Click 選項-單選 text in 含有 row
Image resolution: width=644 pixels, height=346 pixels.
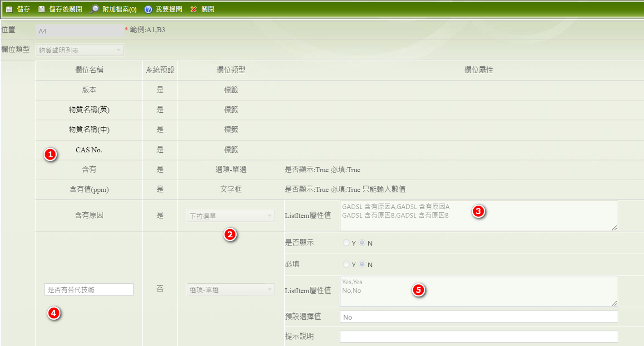pyautogui.click(x=231, y=170)
